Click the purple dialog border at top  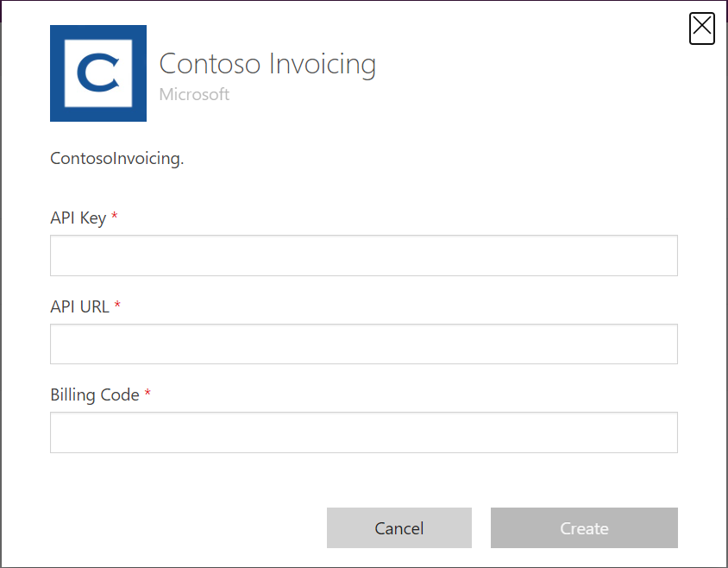tap(364, 3)
